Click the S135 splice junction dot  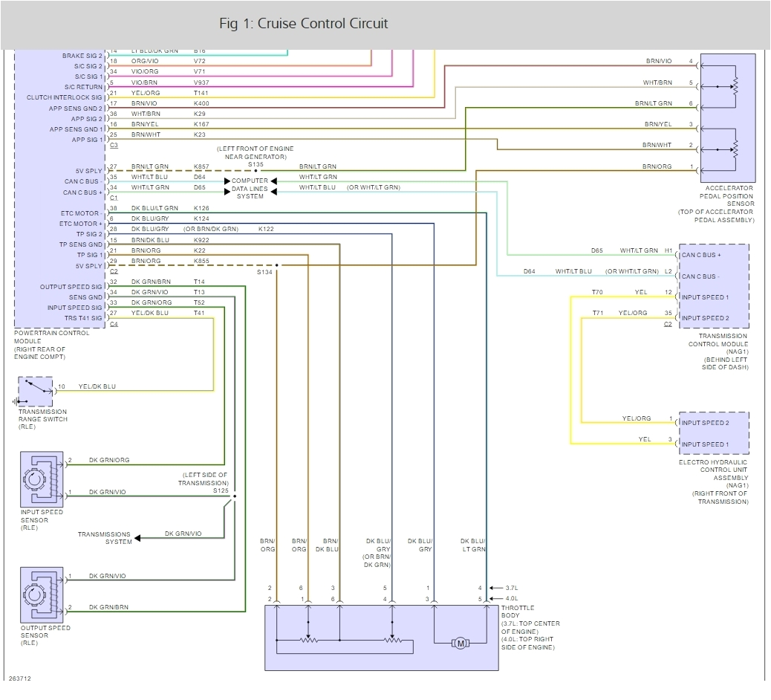pyautogui.click(x=256, y=170)
